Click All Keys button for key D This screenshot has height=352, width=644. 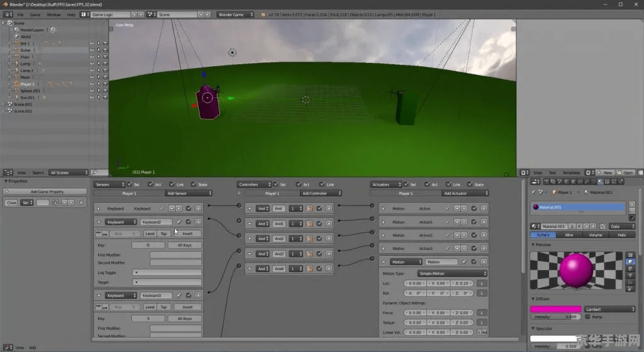click(x=184, y=245)
